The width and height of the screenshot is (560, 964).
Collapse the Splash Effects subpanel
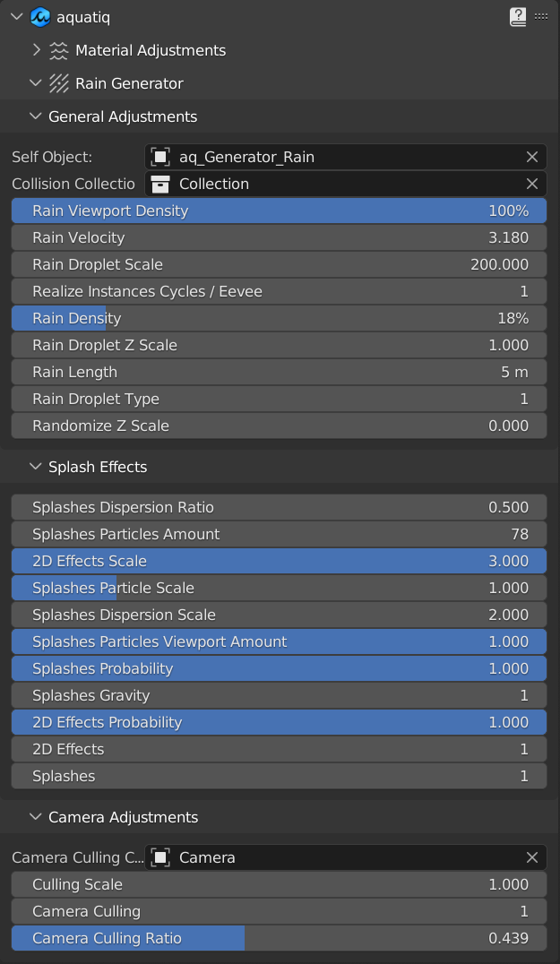pos(36,467)
